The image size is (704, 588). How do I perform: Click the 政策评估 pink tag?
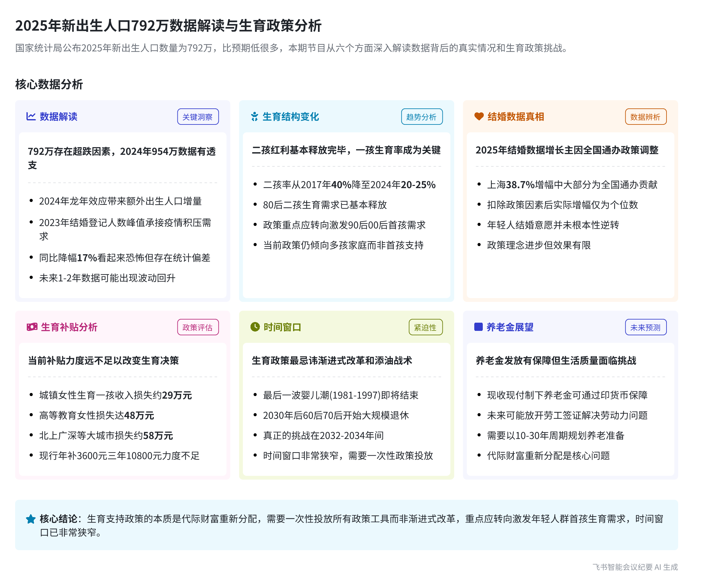pos(198,327)
